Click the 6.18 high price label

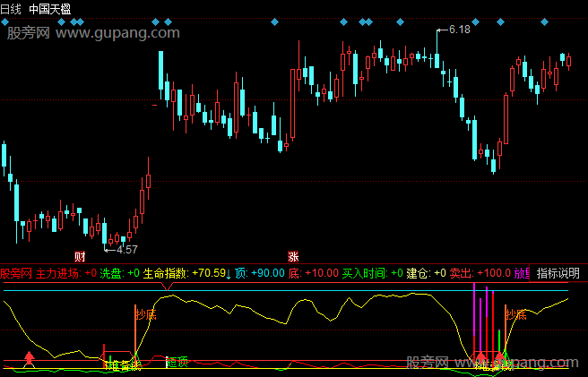[x=459, y=30]
